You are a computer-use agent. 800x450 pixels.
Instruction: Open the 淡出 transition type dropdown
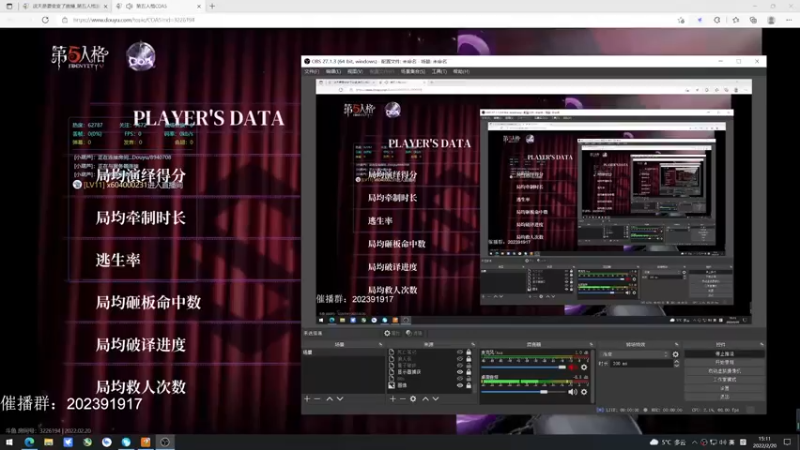(634, 354)
